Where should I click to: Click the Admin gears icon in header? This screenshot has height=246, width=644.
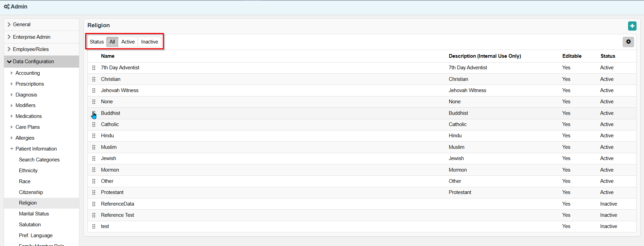6,7
